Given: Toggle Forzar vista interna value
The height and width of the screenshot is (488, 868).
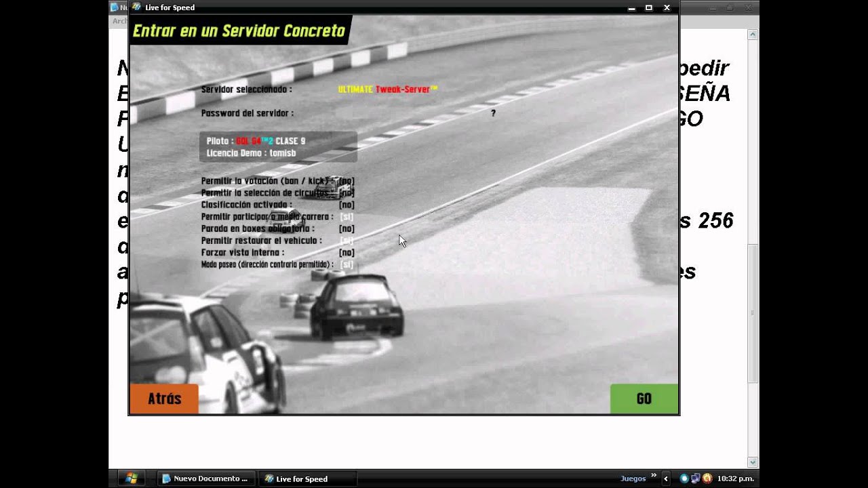Looking at the screenshot, I should 347,253.
